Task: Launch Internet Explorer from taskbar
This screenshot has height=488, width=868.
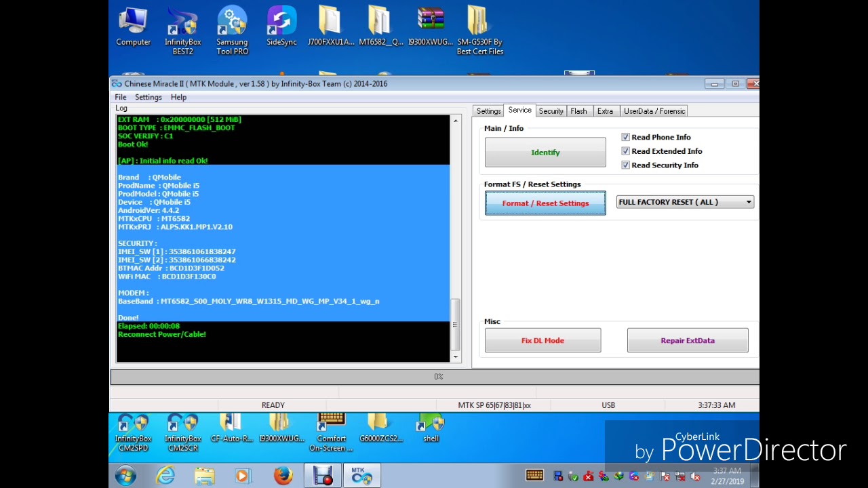Action: (165, 476)
